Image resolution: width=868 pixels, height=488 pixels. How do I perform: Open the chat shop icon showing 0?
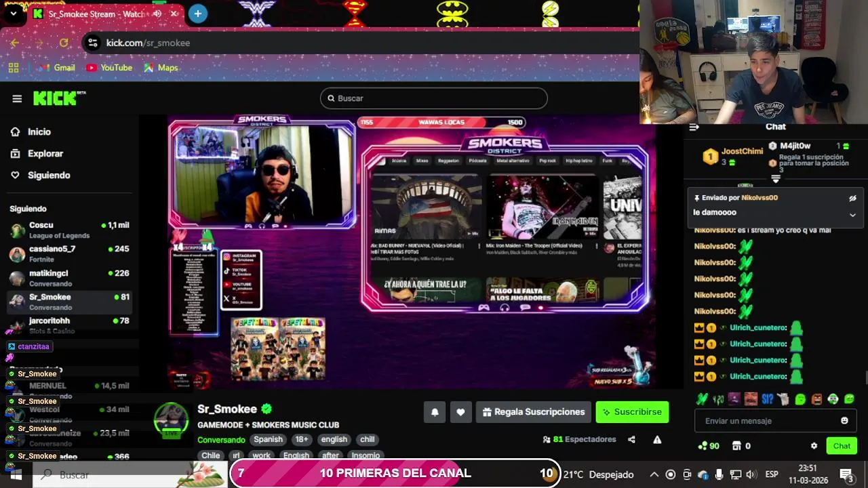pos(741,446)
